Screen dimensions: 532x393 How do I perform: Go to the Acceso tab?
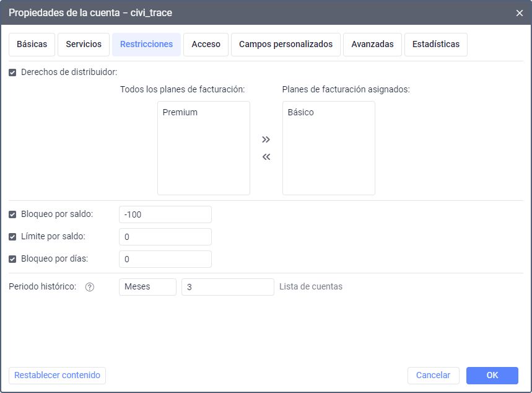pos(206,45)
